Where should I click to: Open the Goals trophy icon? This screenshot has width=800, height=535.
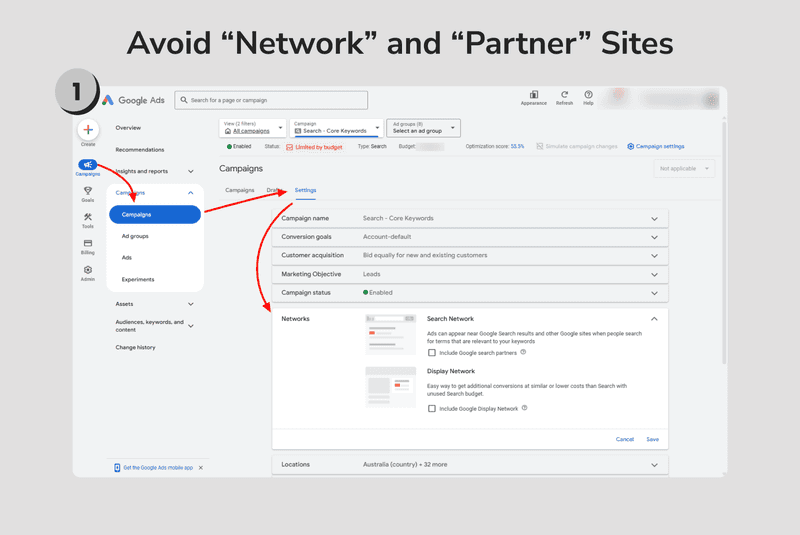[88, 191]
